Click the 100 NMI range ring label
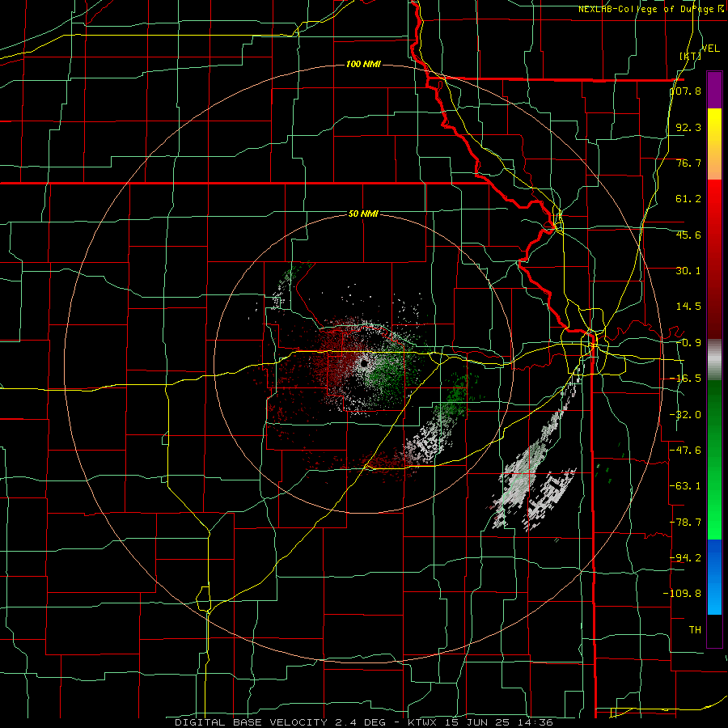The height and width of the screenshot is (728, 728). 363,64
